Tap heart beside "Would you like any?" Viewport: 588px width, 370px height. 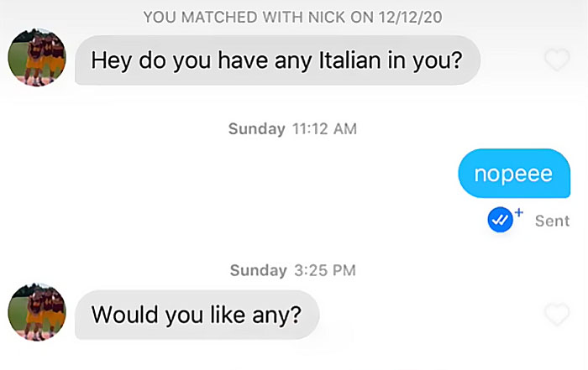pyautogui.click(x=557, y=315)
